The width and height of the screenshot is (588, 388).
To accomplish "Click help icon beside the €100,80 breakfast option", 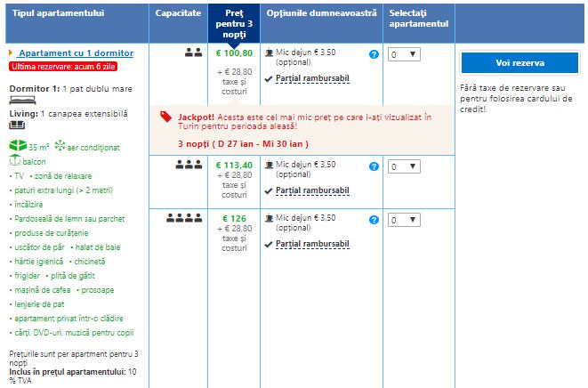I will point(375,54).
